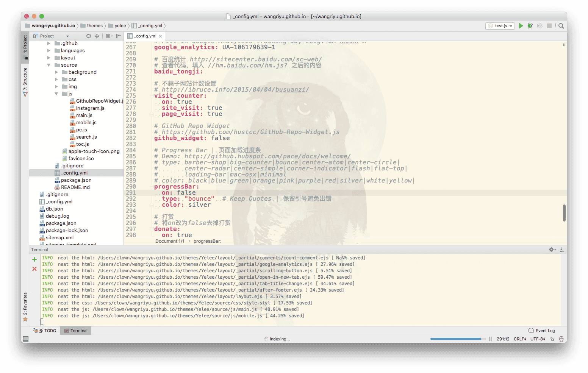This screenshot has width=588, height=373.
Task: Collapse the js folder
Action: pyautogui.click(x=56, y=94)
